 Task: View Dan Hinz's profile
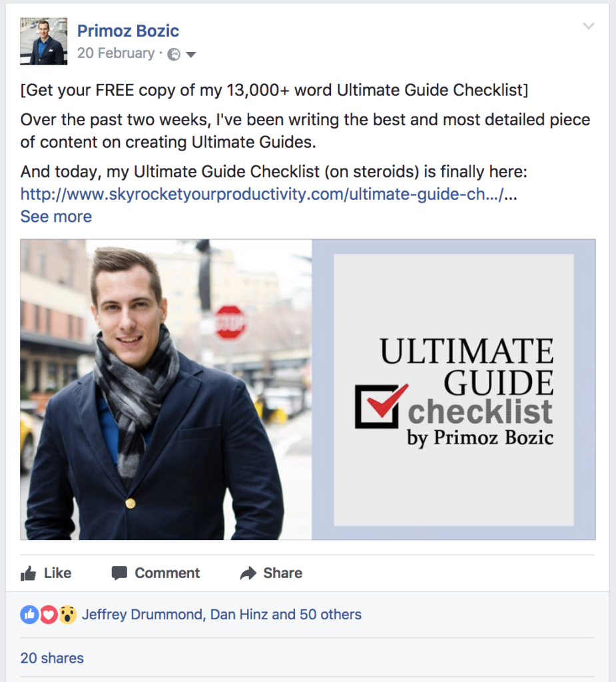(239, 615)
